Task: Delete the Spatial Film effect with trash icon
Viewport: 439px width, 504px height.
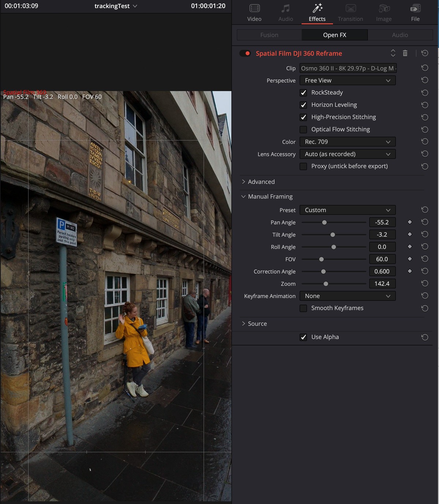Action: pyautogui.click(x=405, y=53)
